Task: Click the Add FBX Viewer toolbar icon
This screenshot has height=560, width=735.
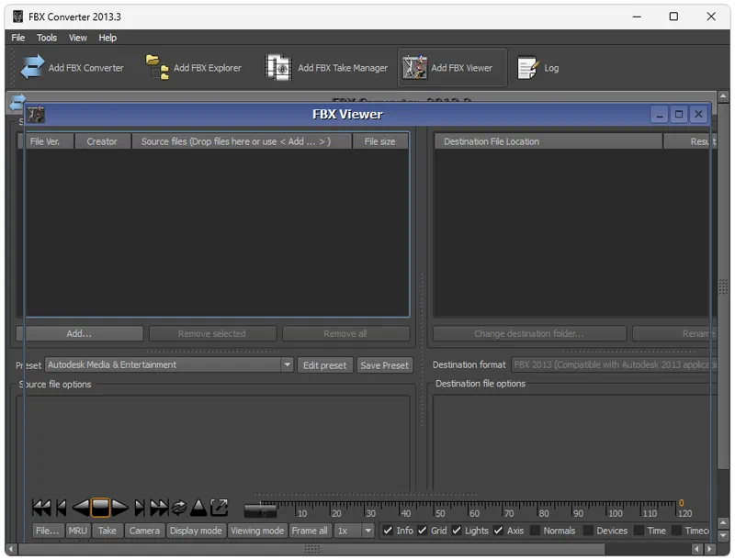Action: pos(414,67)
